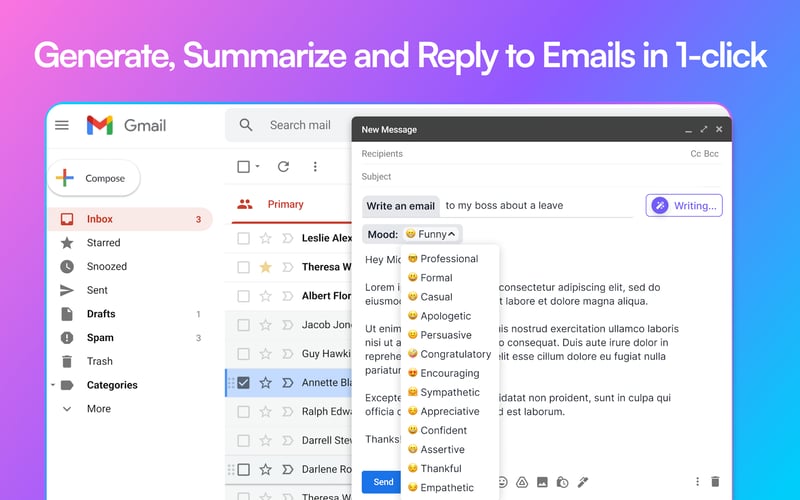Viewport: 800px width, 500px height.
Task: Click the blue Send button
Action: (383, 482)
